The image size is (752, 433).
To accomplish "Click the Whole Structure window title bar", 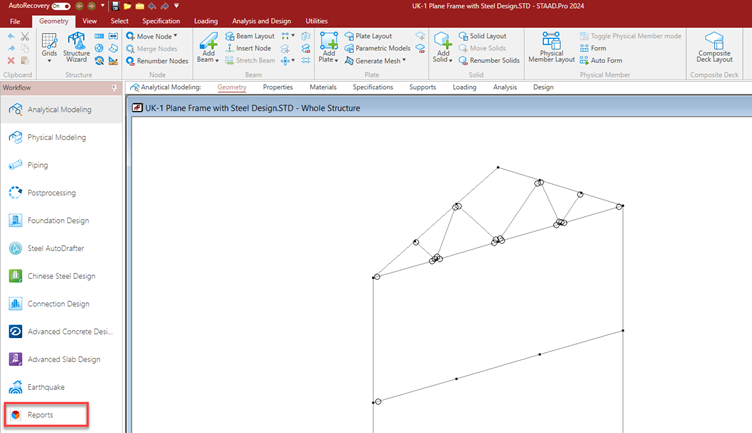I will pos(441,108).
